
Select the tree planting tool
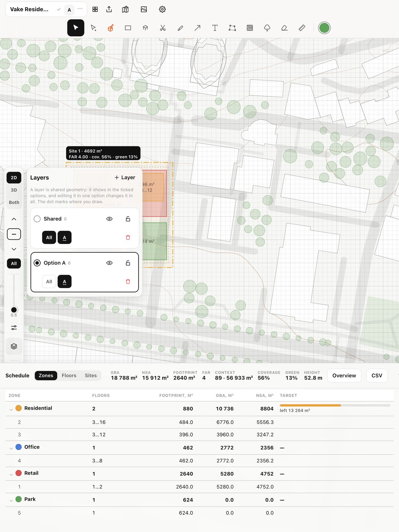click(x=267, y=28)
